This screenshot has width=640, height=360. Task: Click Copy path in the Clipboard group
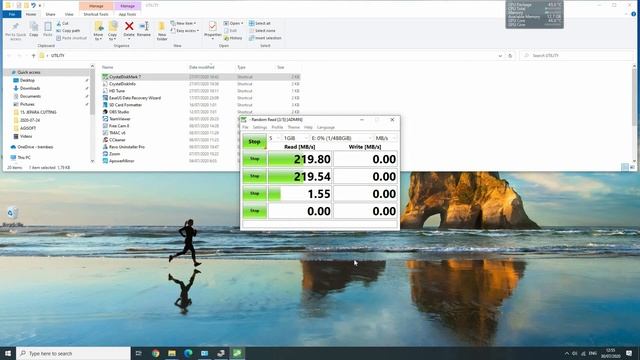point(68,31)
